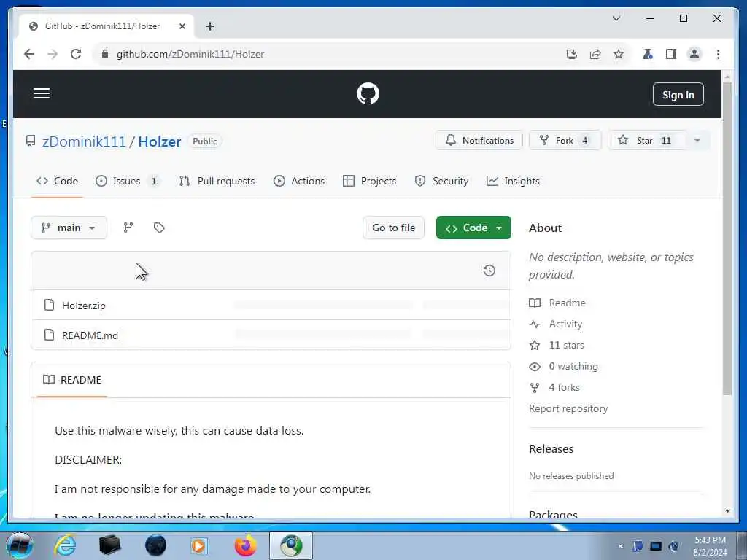Bookmark this page with star icon
The width and height of the screenshot is (747, 560).
click(619, 54)
